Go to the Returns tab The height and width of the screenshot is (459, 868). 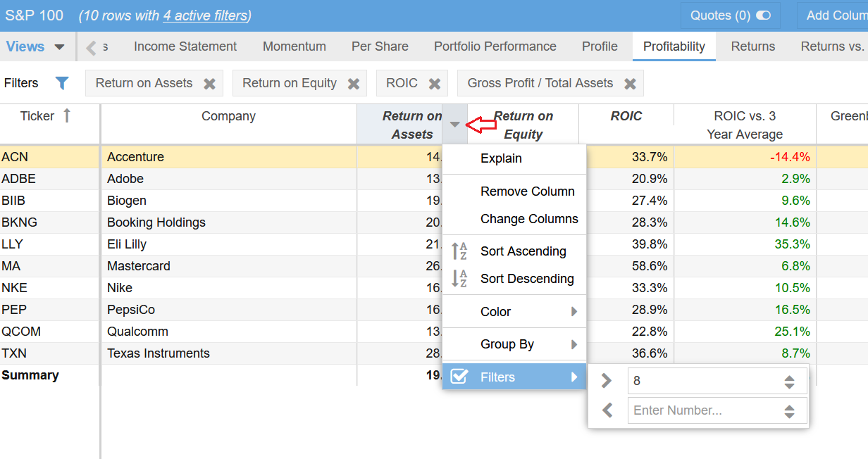click(753, 46)
